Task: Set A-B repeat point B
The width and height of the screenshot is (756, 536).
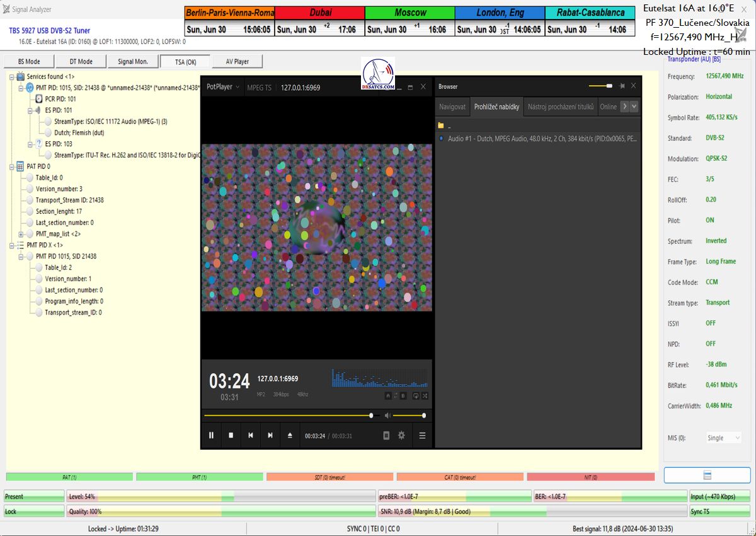Action: click(x=403, y=396)
